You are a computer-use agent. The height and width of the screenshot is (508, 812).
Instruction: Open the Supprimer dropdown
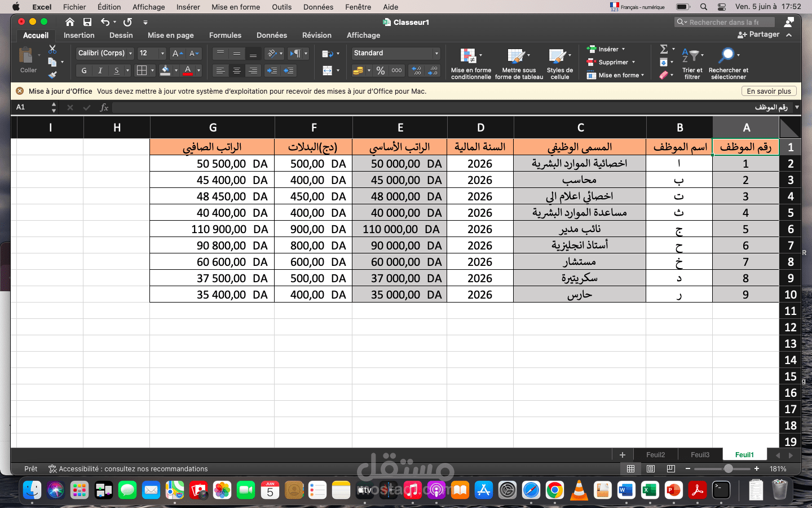(611, 62)
